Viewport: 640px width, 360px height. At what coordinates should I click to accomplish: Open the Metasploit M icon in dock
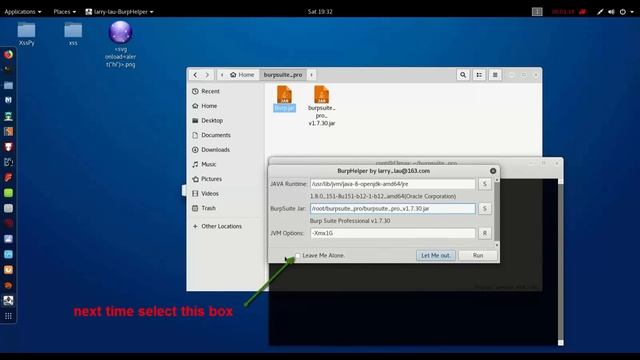pyautogui.click(x=8, y=100)
